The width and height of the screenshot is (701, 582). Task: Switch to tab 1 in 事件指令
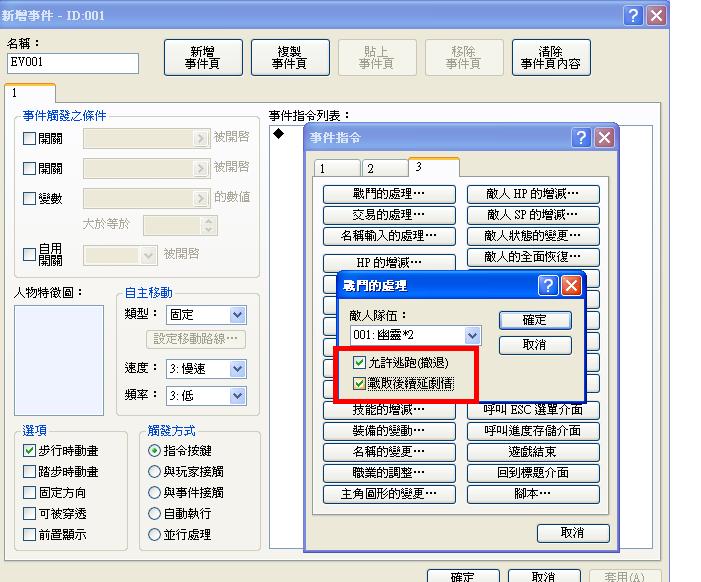pyautogui.click(x=337, y=169)
